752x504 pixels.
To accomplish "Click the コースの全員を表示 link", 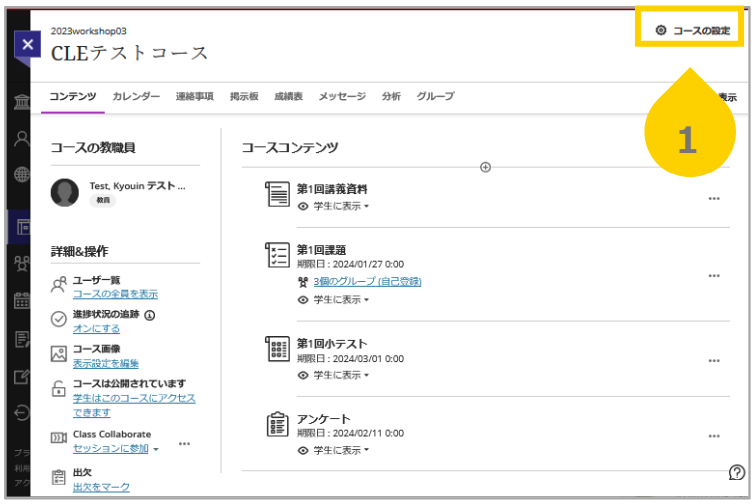I will (x=115, y=294).
